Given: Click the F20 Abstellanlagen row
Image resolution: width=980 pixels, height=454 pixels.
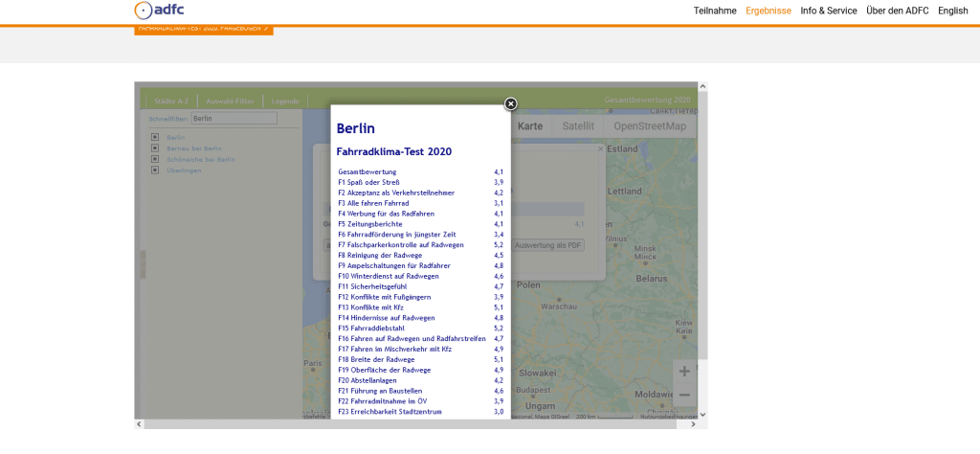Looking at the screenshot, I should pyautogui.click(x=421, y=380).
